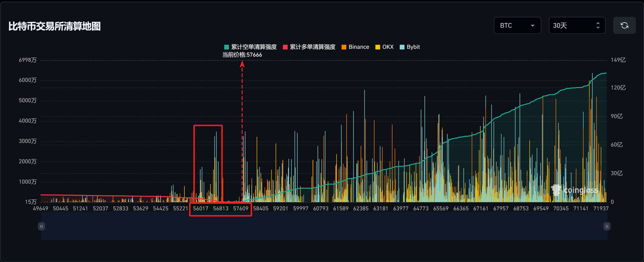
Task: Click the light blue Bybit legend swatch
Action: point(402,47)
